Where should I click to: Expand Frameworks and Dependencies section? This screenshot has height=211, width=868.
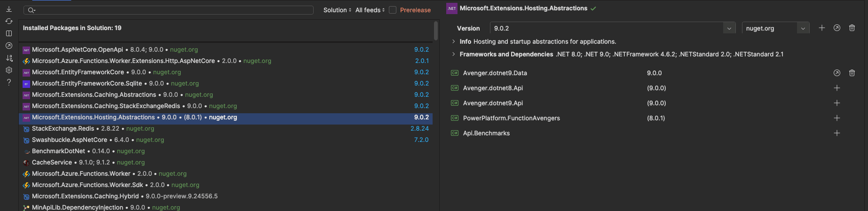453,54
